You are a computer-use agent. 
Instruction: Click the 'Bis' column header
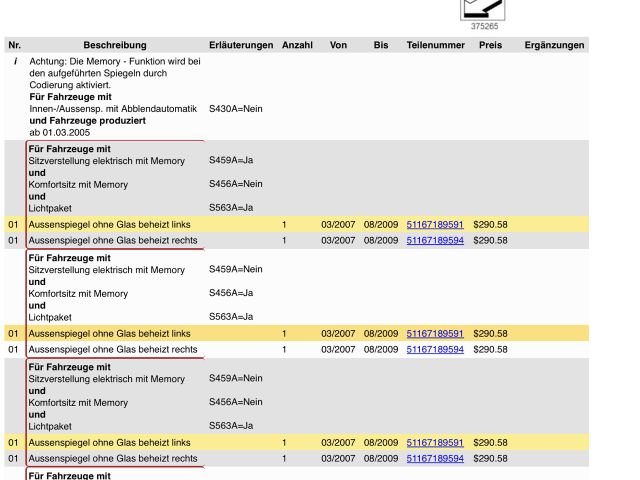[x=381, y=45]
